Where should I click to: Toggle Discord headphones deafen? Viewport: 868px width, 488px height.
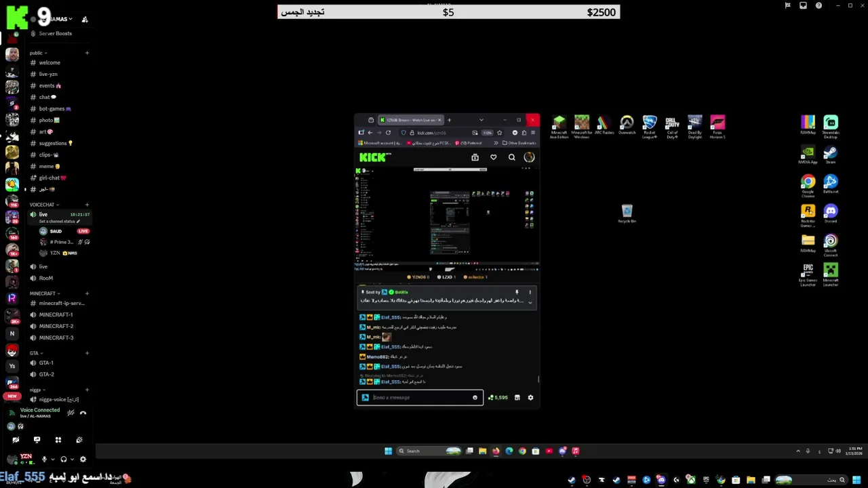(x=64, y=460)
